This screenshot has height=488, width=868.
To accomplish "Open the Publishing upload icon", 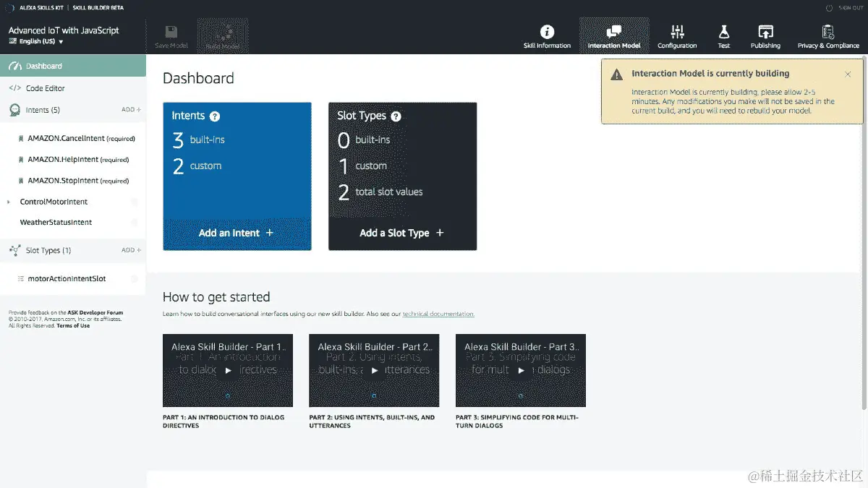I will tap(765, 32).
